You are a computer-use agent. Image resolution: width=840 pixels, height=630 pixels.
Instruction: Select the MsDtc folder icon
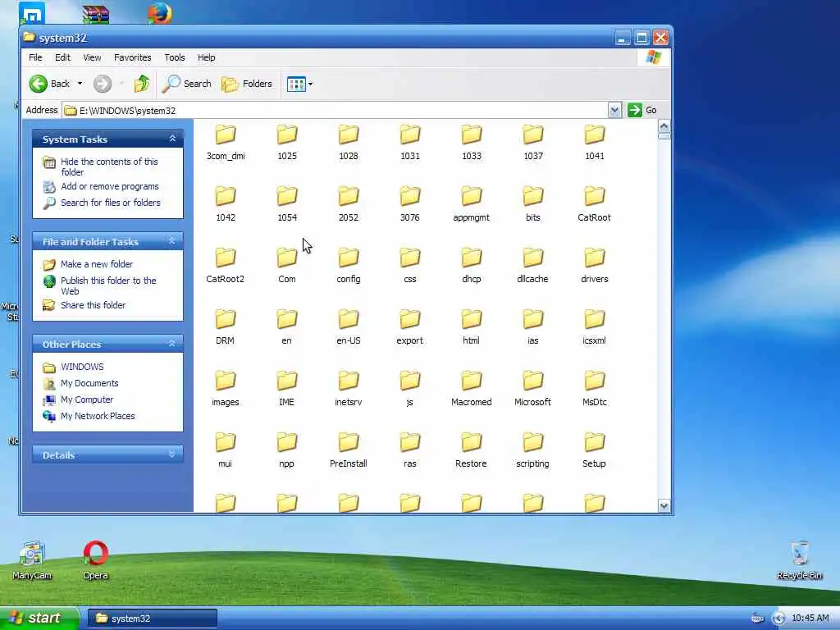[x=594, y=381]
